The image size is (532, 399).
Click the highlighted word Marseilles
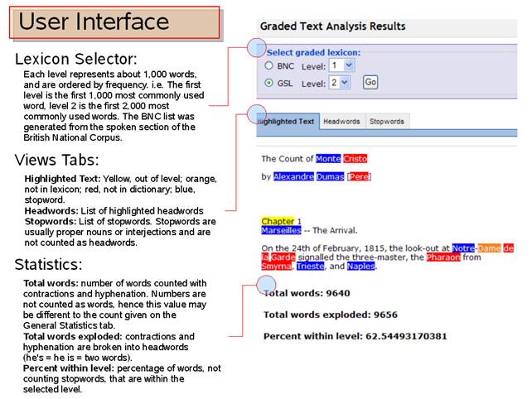pos(281,230)
